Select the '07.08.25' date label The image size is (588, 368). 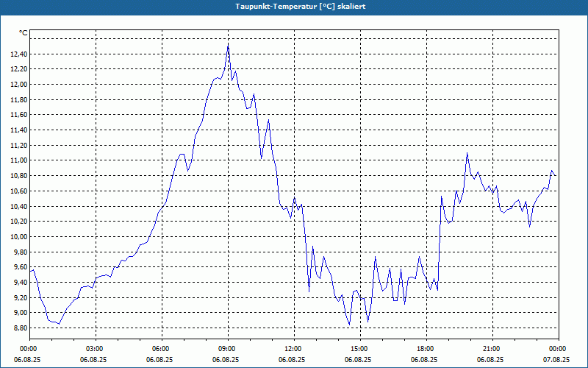pos(556,360)
